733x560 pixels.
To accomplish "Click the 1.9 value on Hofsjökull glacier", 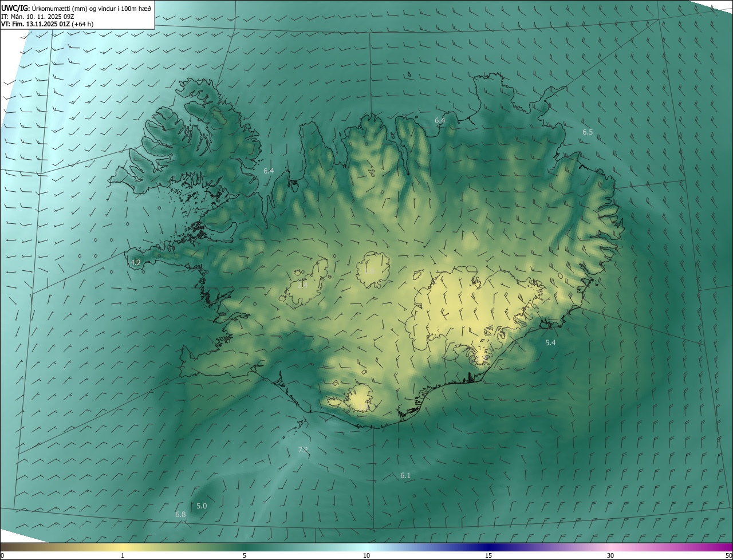I will tap(369, 271).
